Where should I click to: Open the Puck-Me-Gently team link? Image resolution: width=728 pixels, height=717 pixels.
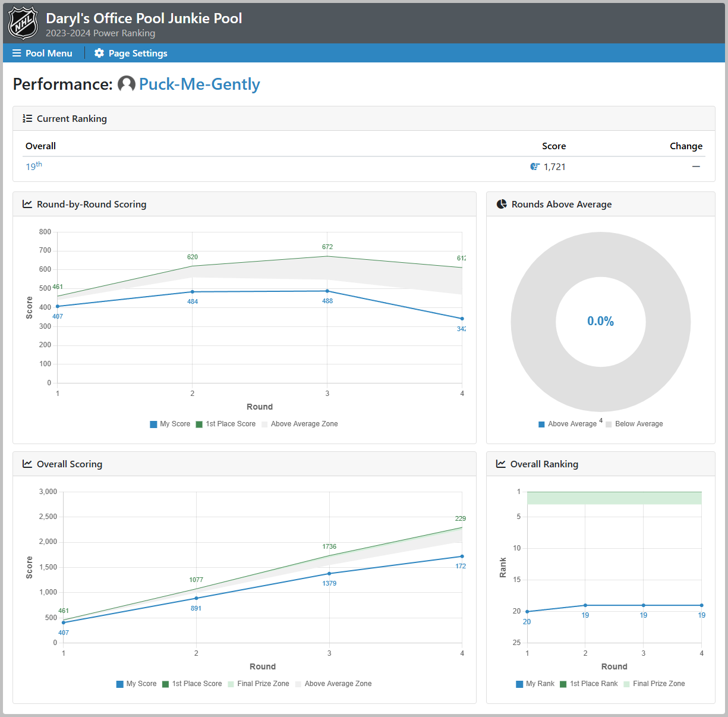pyautogui.click(x=200, y=84)
